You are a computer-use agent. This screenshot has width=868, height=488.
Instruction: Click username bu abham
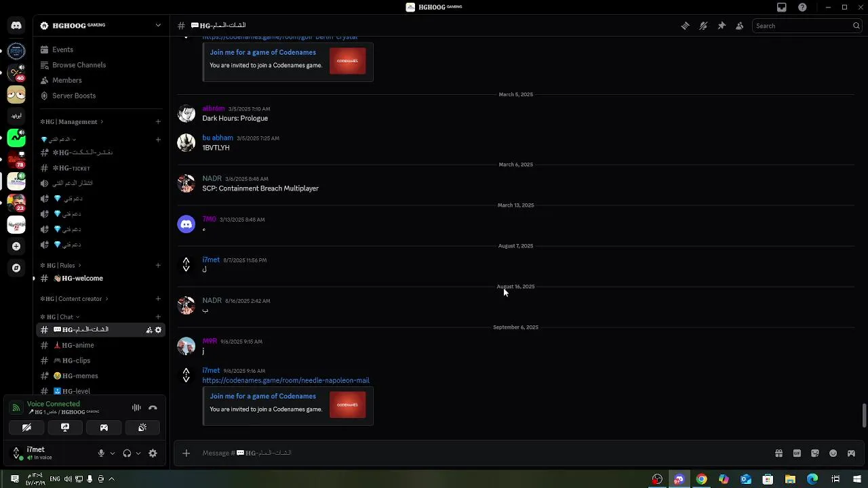coord(218,138)
